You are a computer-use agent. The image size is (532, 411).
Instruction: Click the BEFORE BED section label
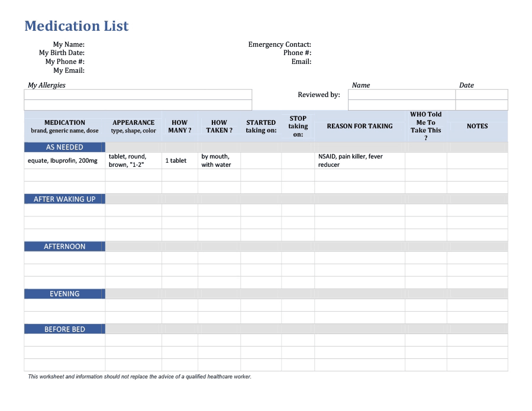[65, 329]
